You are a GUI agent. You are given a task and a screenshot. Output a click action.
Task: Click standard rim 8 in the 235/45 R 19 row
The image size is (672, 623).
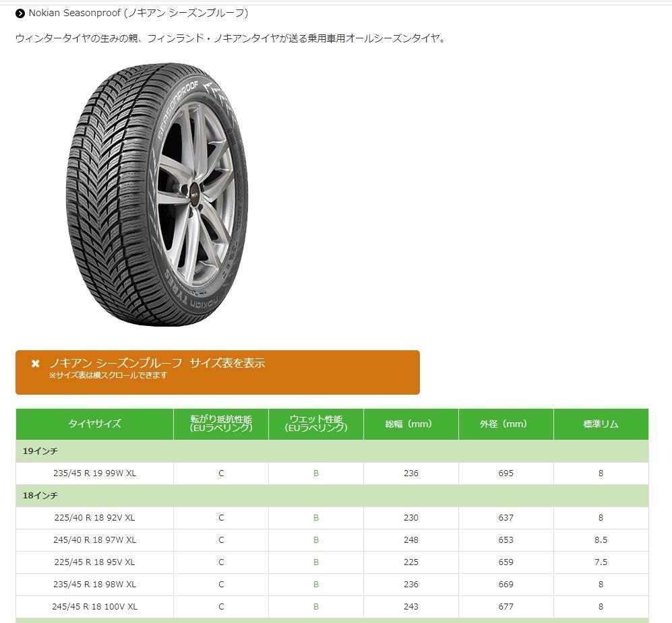tap(601, 473)
